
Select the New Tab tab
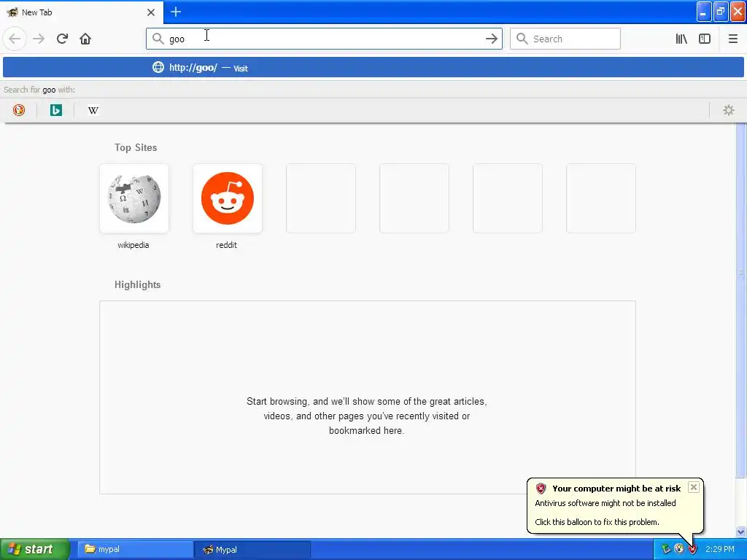coord(81,12)
